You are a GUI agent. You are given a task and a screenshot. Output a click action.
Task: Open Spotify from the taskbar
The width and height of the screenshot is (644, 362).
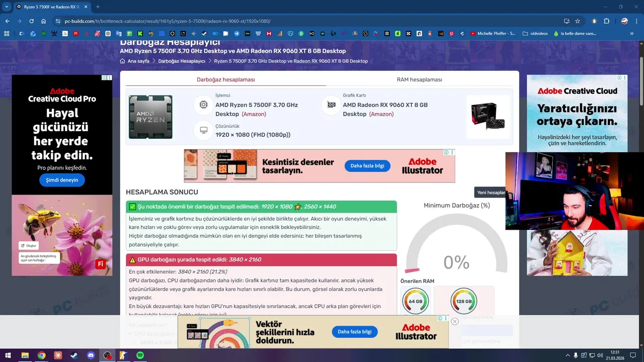pos(140,355)
